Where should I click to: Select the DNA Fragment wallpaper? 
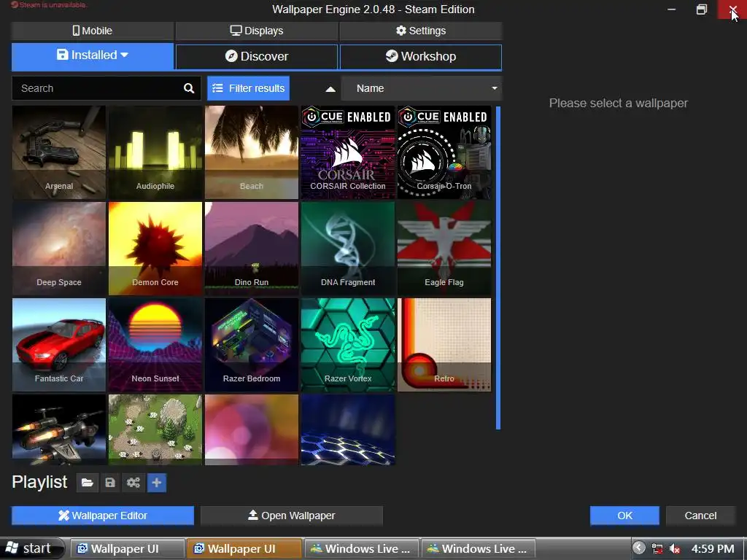point(348,249)
